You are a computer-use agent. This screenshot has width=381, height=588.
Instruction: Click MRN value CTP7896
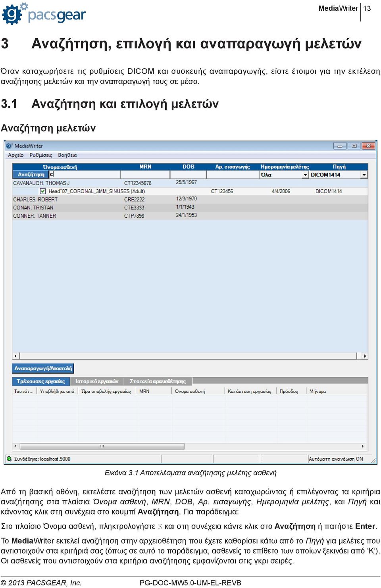pyautogui.click(x=134, y=216)
